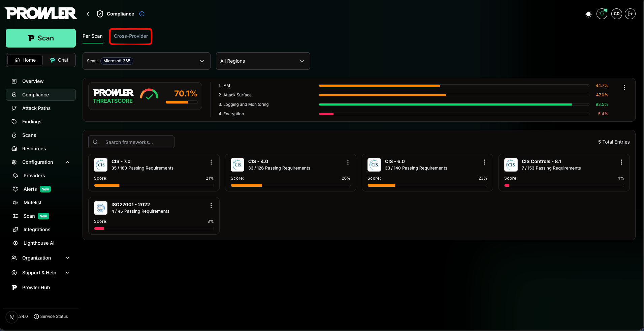Switch to the Home view
Viewport: 644px width, 331px height.
click(x=25, y=60)
